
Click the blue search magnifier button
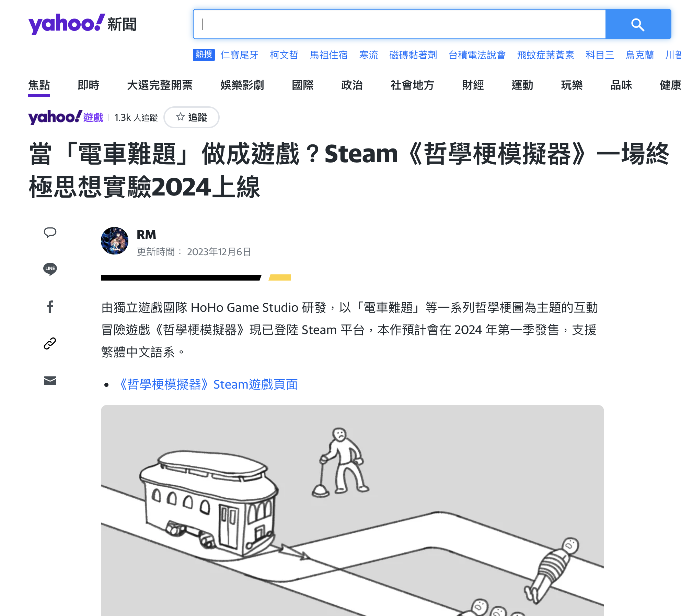click(638, 24)
